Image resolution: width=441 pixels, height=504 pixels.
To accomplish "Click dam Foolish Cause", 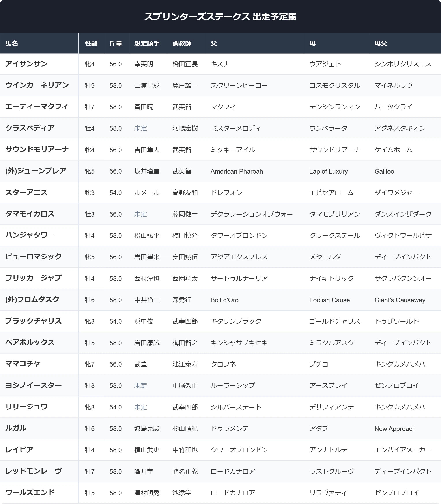I will point(329,300).
